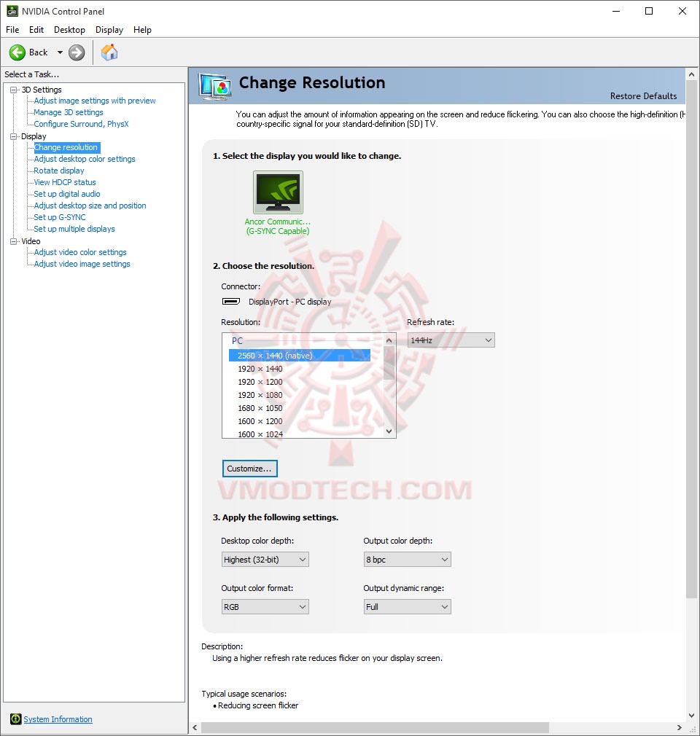Open the Refresh rate 144Hz dropdown
This screenshot has width=700, height=736.
(x=451, y=340)
